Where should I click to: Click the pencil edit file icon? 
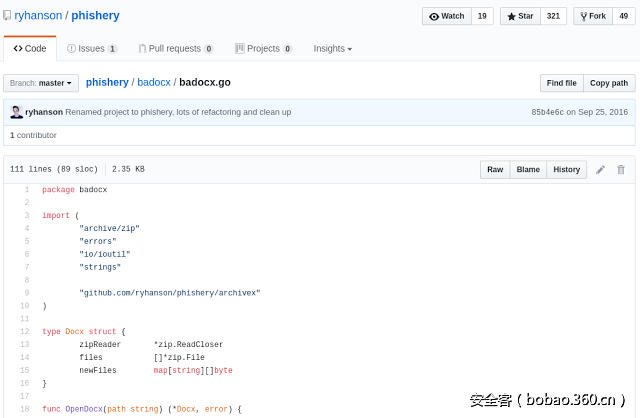[600, 170]
